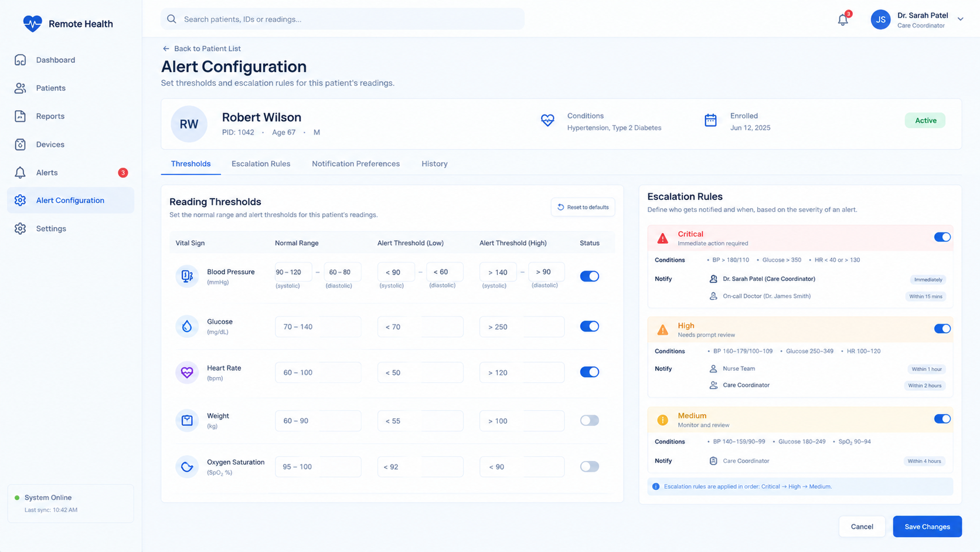
Task: Open notifications bell in top bar
Action: [x=843, y=19]
